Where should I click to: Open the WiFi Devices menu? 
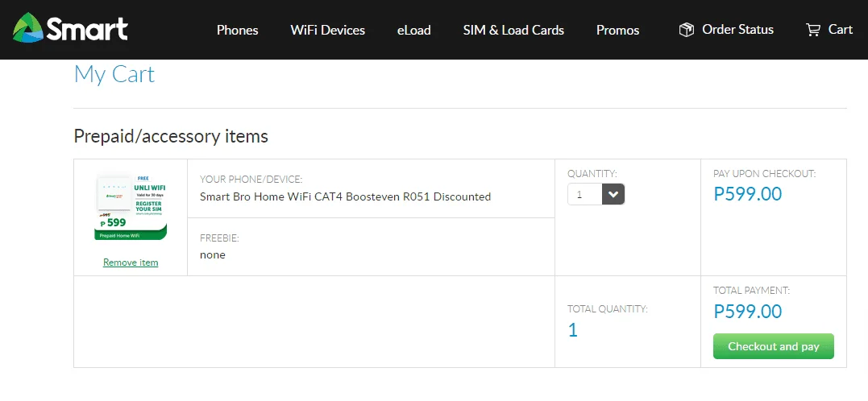click(328, 30)
